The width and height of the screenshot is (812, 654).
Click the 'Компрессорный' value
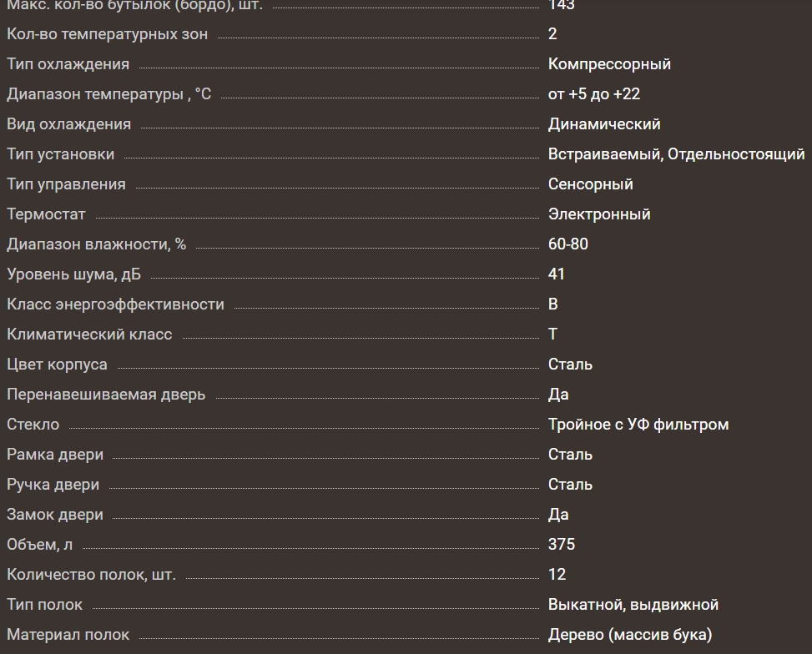609,64
